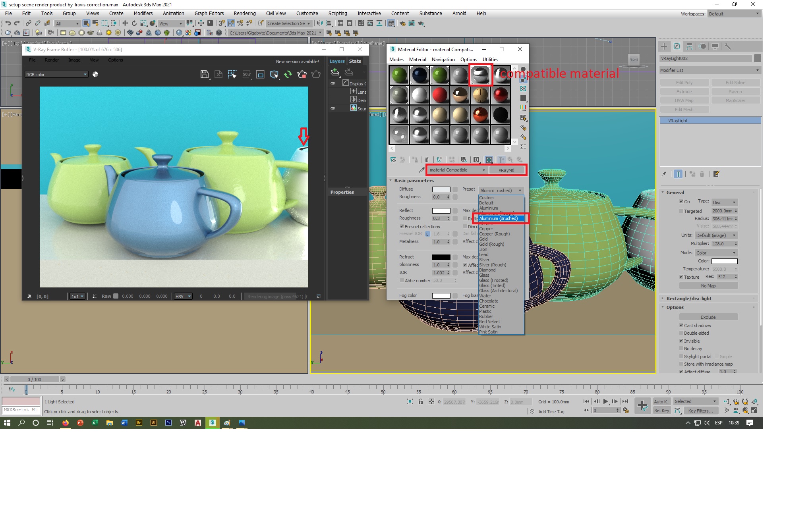This screenshot has width=812, height=505.
Task: Open the Preset dropdown in Material Editor
Action: [x=501, y=191]
